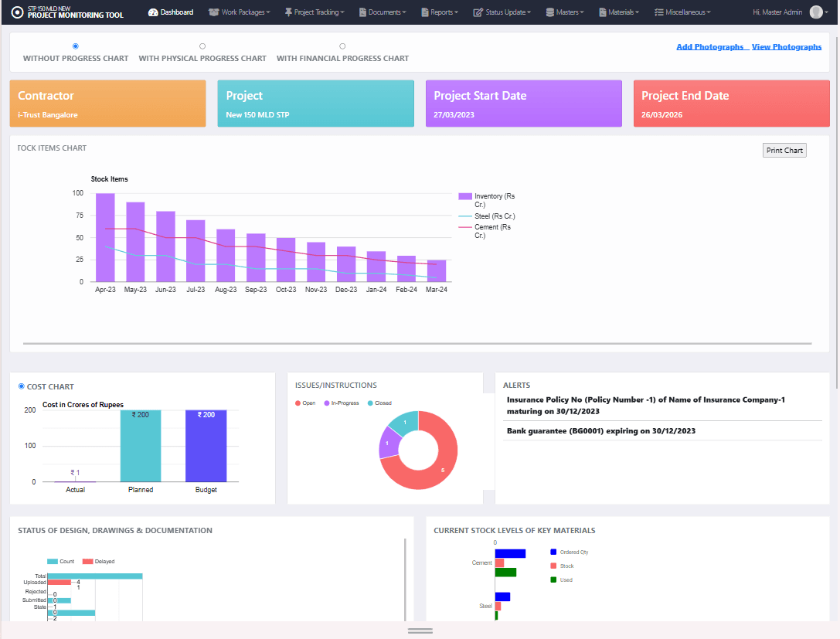Select the Cost Chart radio button
The width and height of the screenshot is (840, 639).
point(22,386)
